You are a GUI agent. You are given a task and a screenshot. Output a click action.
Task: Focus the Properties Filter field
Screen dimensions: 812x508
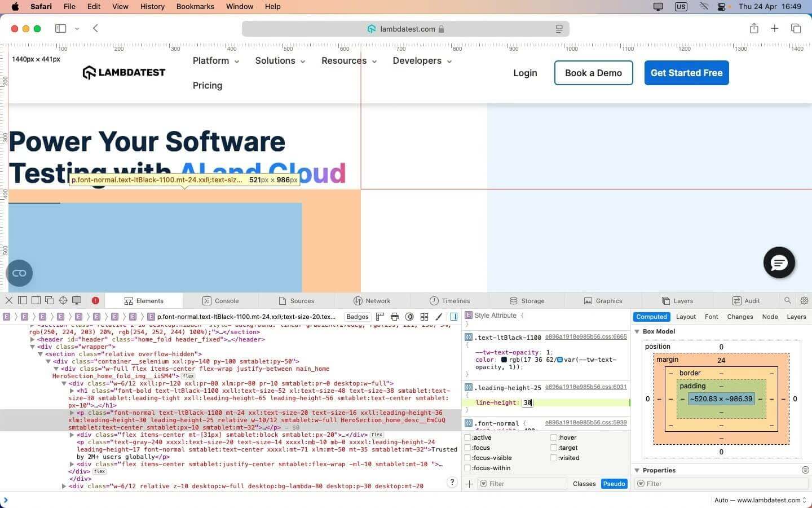[721, 484]
